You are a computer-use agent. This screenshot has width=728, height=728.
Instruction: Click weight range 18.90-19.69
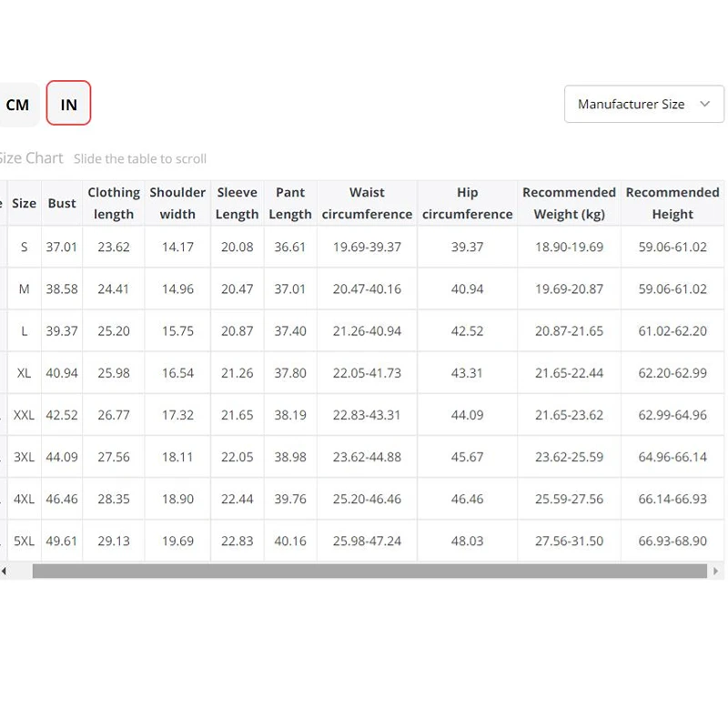[570, 247]
